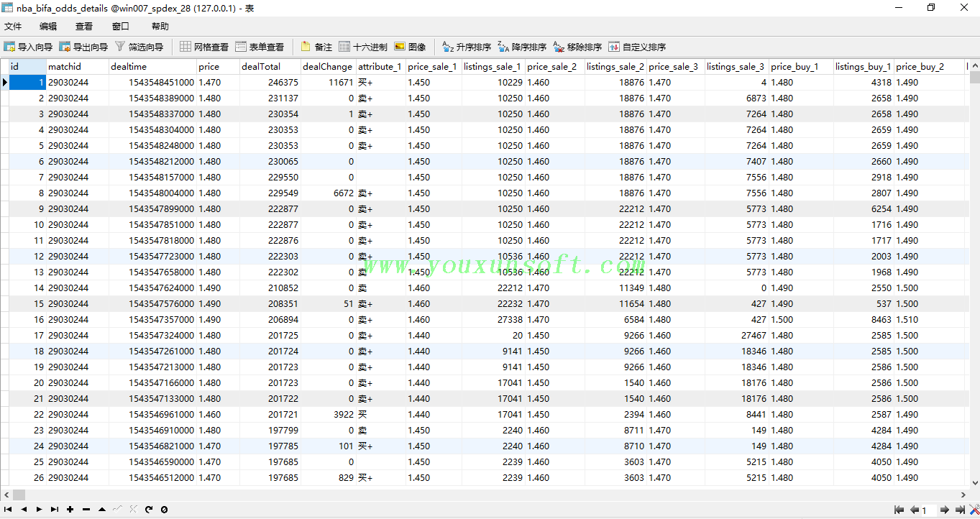Click the dealtime column header
The width and height of the screenshot is (980, 519).
click(x=152, y=66)
